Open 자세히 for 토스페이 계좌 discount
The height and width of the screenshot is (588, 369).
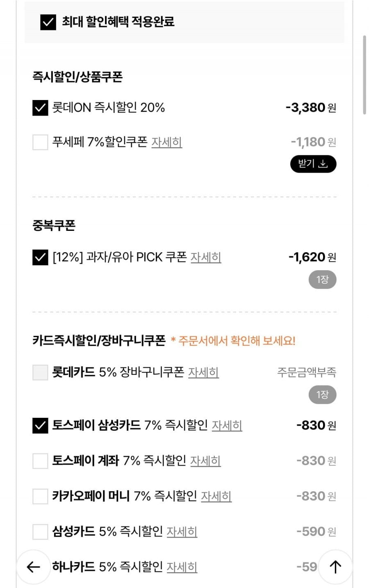[x=205, y=461]
